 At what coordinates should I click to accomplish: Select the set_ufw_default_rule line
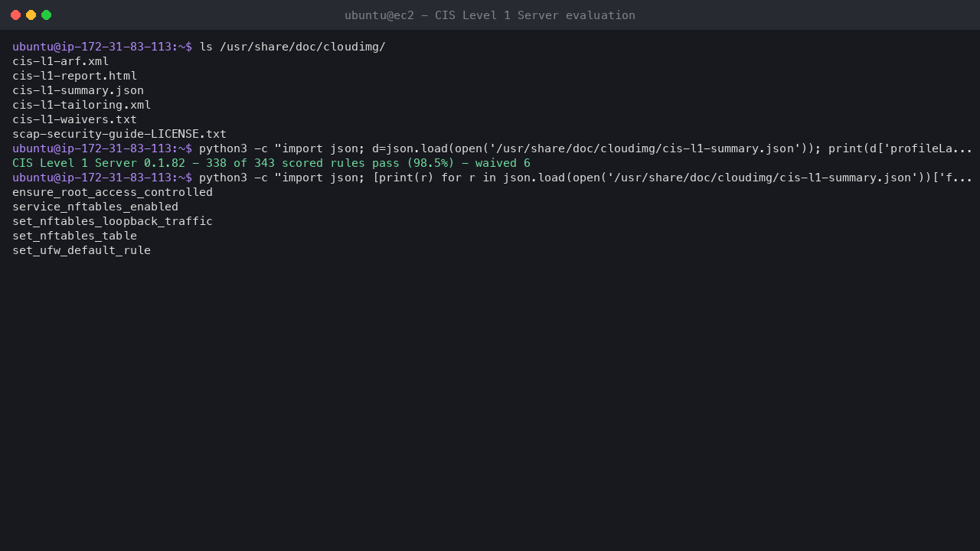coord(82,250)
